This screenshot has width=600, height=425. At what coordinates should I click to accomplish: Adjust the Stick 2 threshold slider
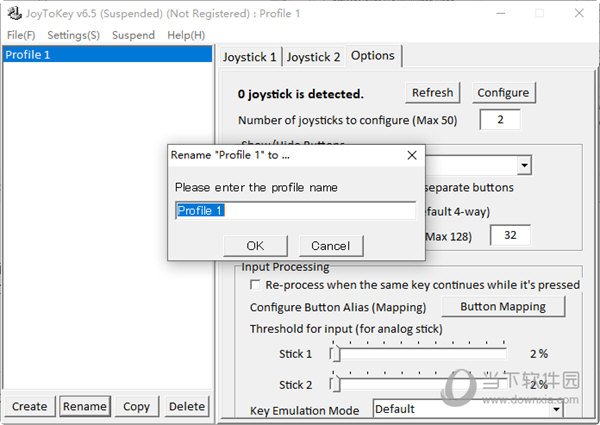tap(335, 384)
